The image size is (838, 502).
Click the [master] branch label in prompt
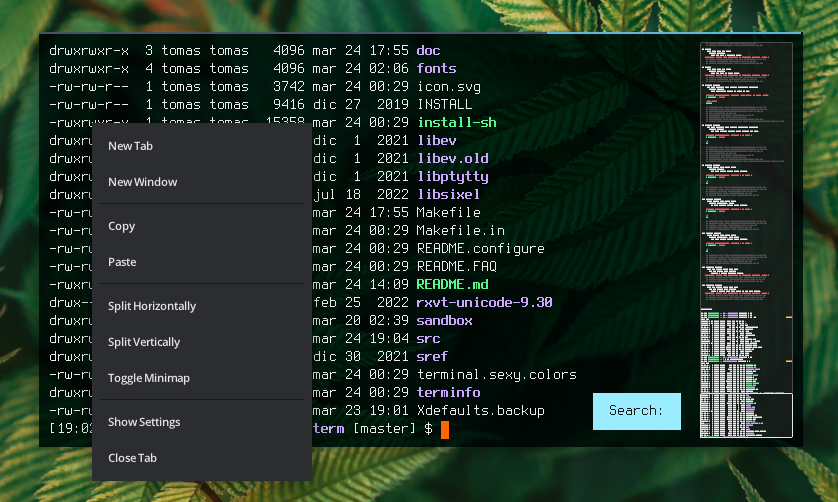tap(384, 429)
